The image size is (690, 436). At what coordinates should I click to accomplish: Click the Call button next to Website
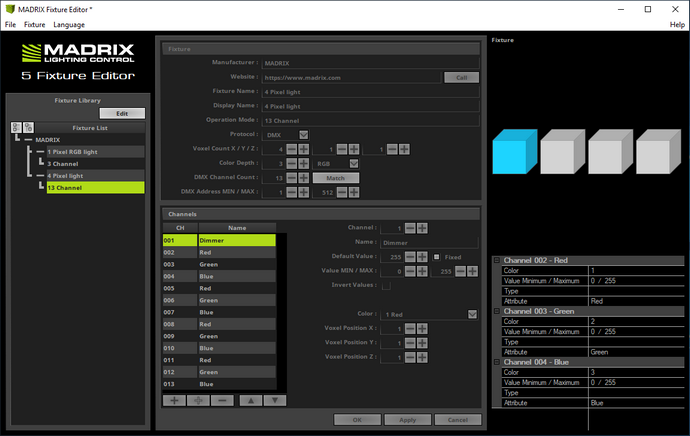[462, 77]
